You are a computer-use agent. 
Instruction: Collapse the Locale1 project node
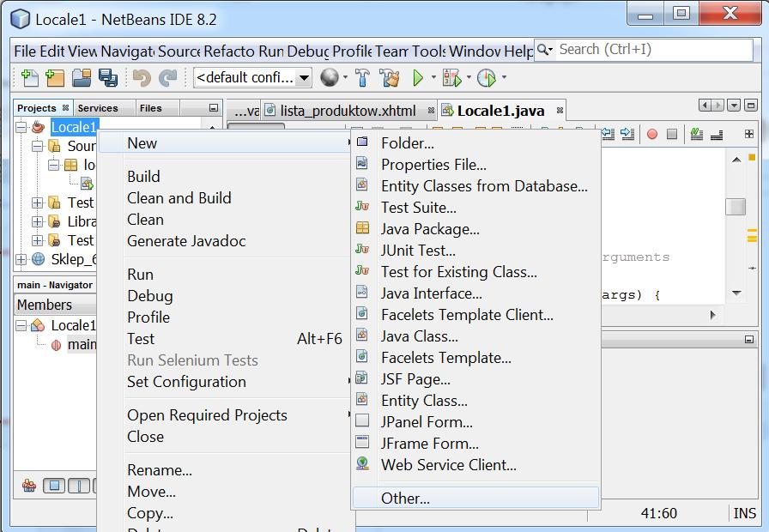[21, 128]
